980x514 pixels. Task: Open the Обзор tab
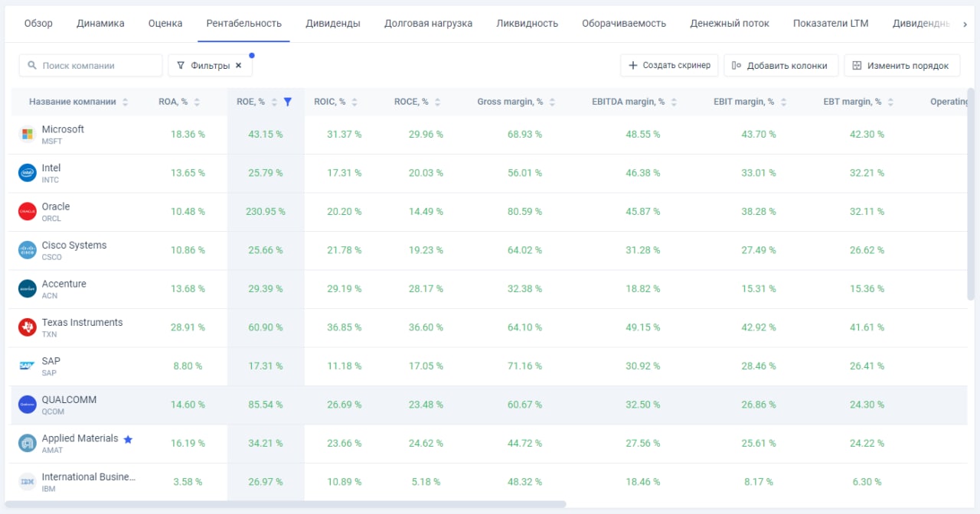[x=38, y=23]
